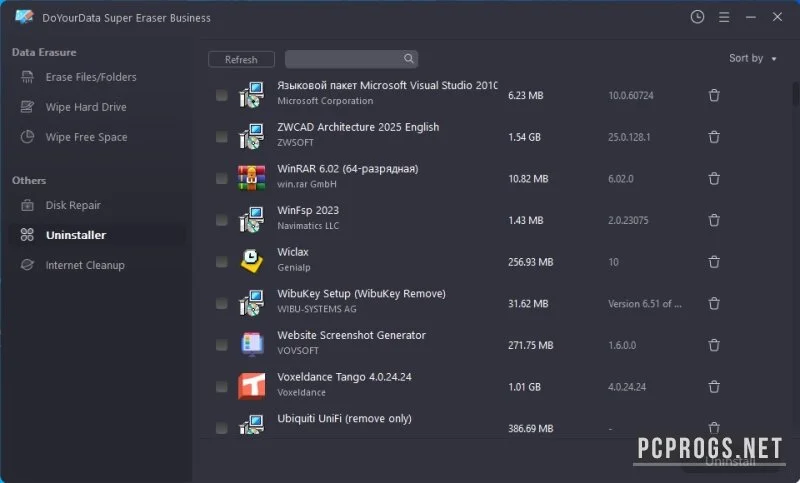Check the Microsoft Visual Studio language pack checkbox

(x=221, y=95)
